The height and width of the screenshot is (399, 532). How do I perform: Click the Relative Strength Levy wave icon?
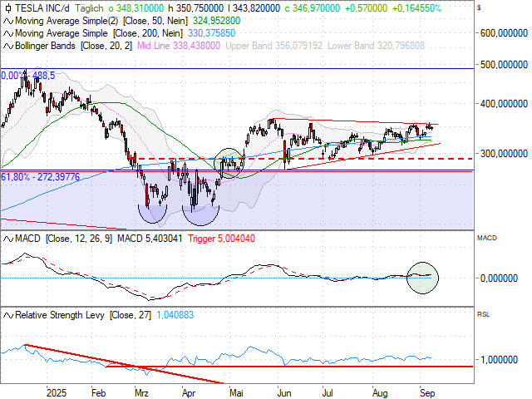(8, 316)
